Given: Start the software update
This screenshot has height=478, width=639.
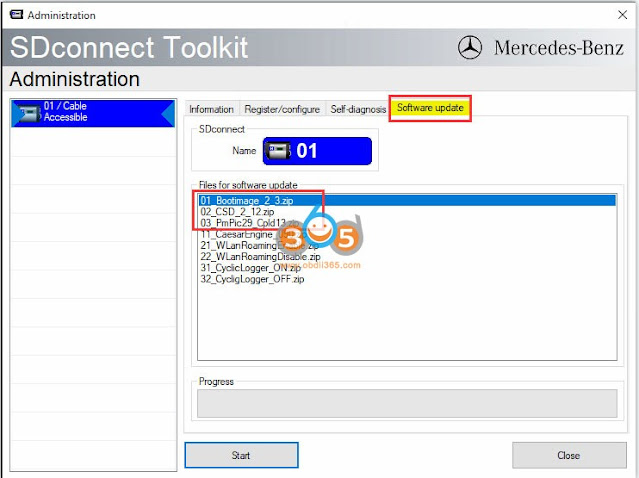Looking at the screenshot, I should click(x=241, y=455).
